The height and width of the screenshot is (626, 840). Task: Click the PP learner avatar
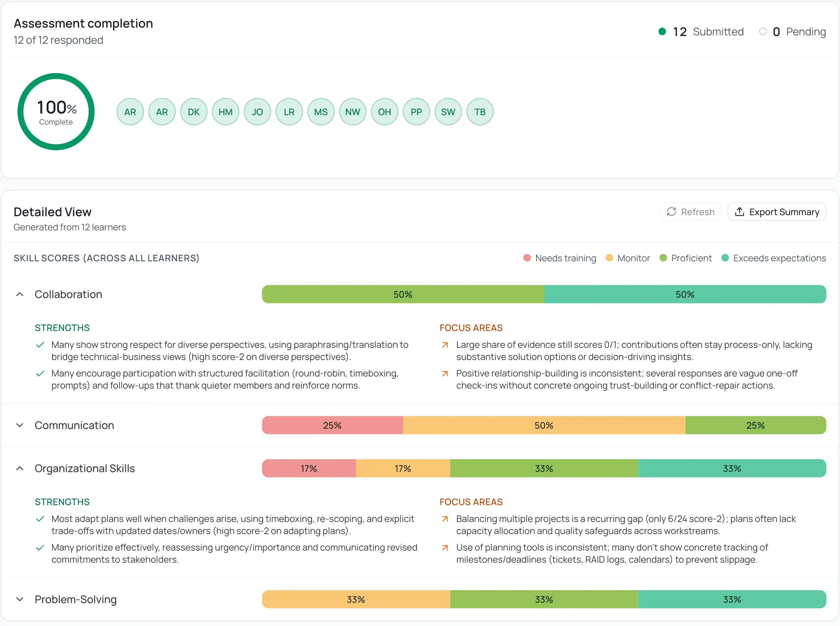pos(416,112)
